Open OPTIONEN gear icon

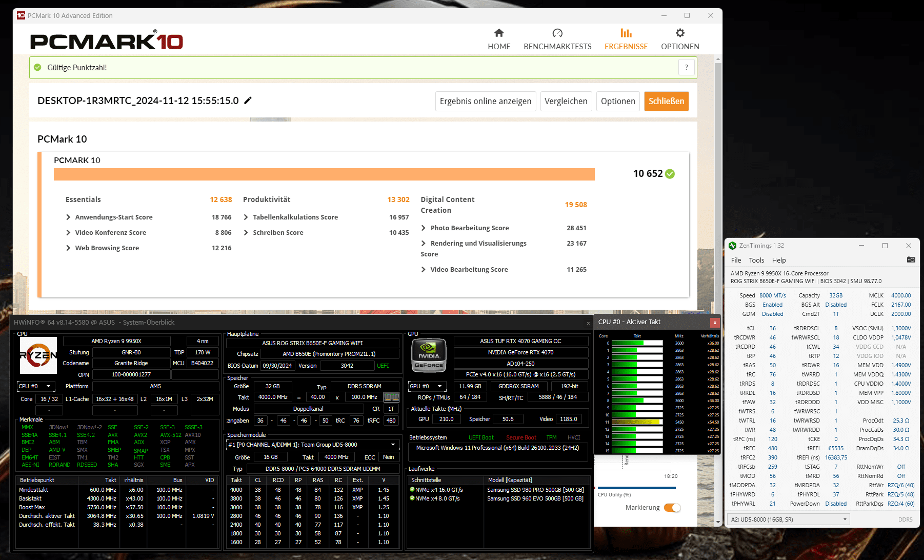[680, 33]
